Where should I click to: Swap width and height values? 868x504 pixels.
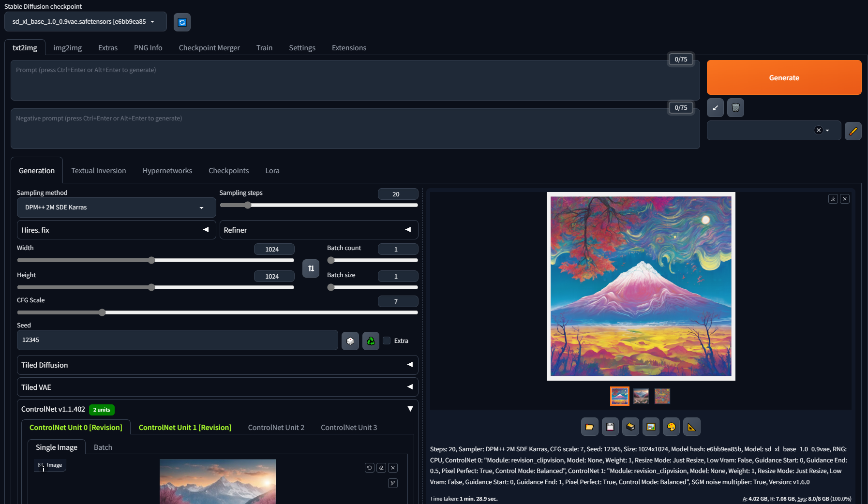point(311,268)
